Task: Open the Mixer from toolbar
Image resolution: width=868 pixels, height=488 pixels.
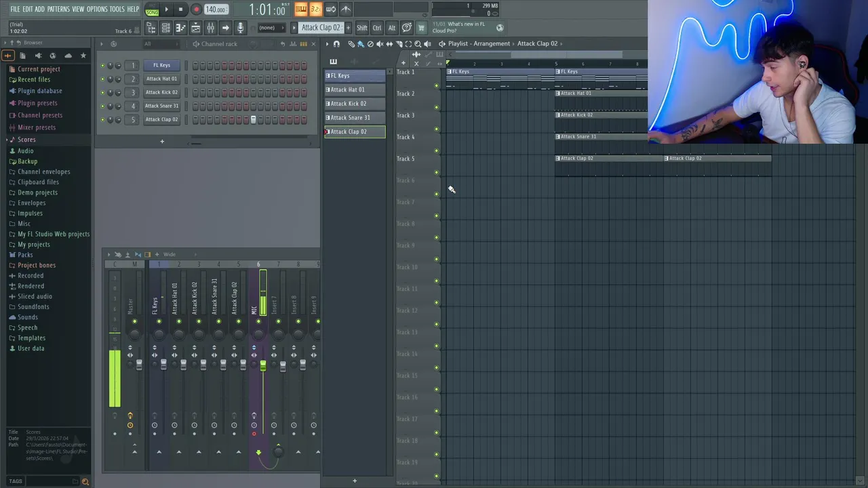Action: pos(211,28)
